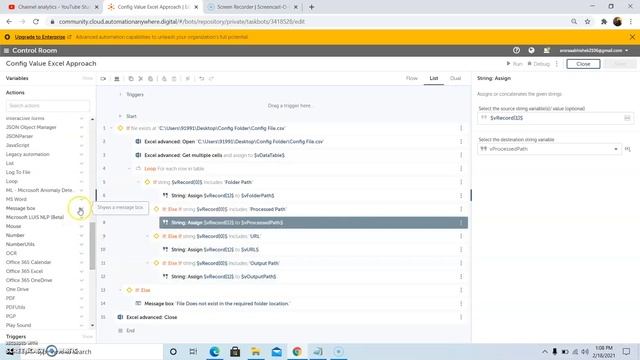Open Microsoft Edge from taskbar

point(214,351)
